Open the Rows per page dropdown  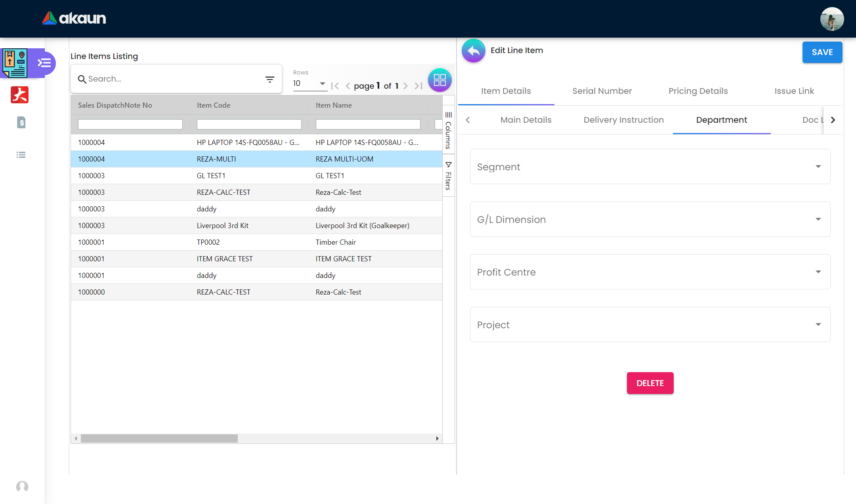[309, 84]
